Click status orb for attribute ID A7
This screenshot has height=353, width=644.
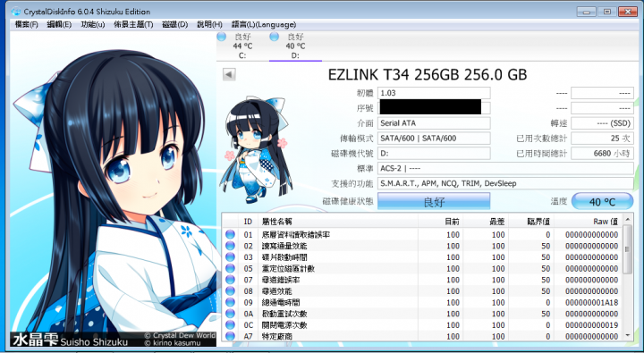230,336
